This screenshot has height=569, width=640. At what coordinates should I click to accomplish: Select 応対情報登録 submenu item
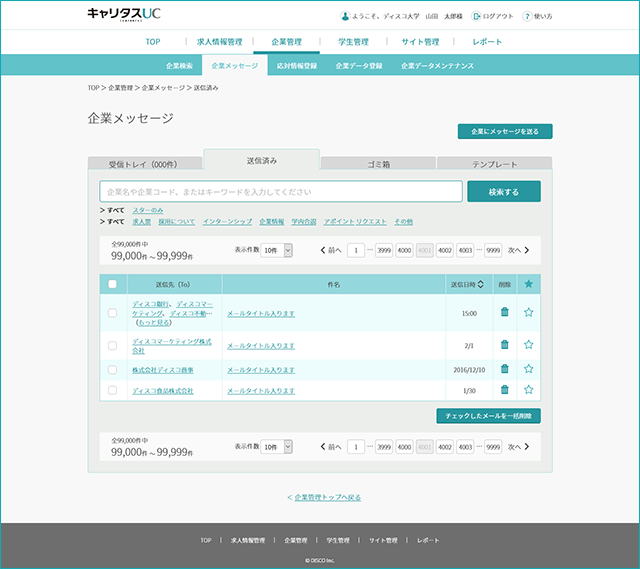(x=297, y=66)
